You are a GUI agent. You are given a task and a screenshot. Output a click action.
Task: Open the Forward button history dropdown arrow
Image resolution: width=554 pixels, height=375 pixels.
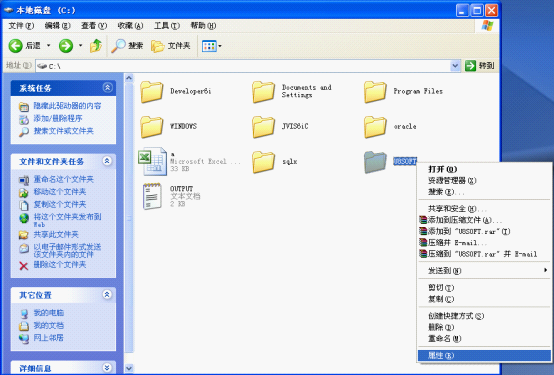pyautogui.click(x=81, y=46)
